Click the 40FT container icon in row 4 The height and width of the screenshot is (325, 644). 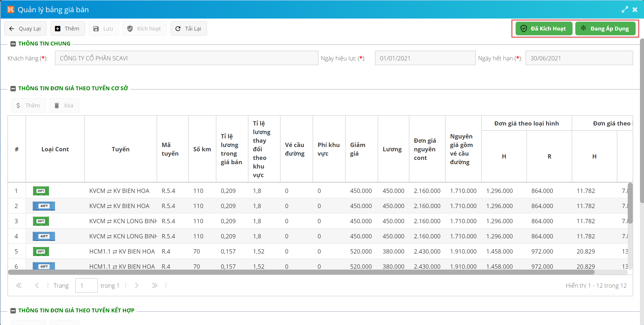coord(44,236)
